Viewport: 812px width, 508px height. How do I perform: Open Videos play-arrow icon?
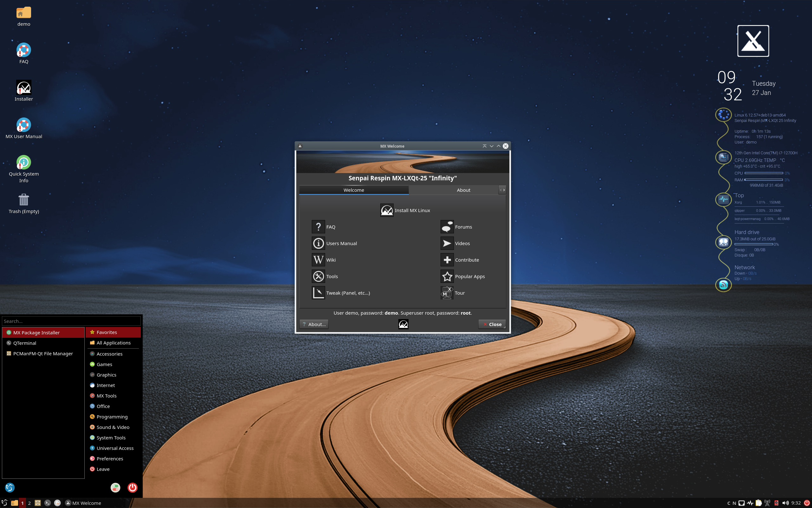click(x=447, y=243)
